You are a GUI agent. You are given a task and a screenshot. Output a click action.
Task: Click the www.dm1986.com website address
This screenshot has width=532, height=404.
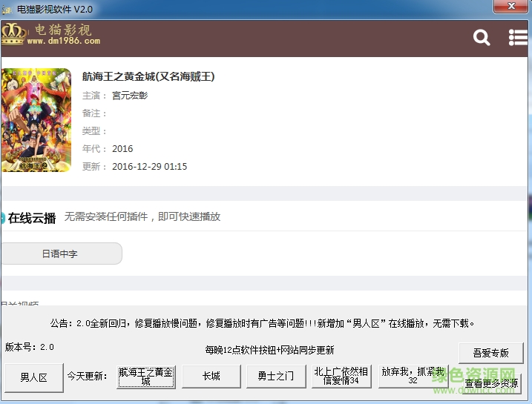pyautogui.click(x=63, y=42)
